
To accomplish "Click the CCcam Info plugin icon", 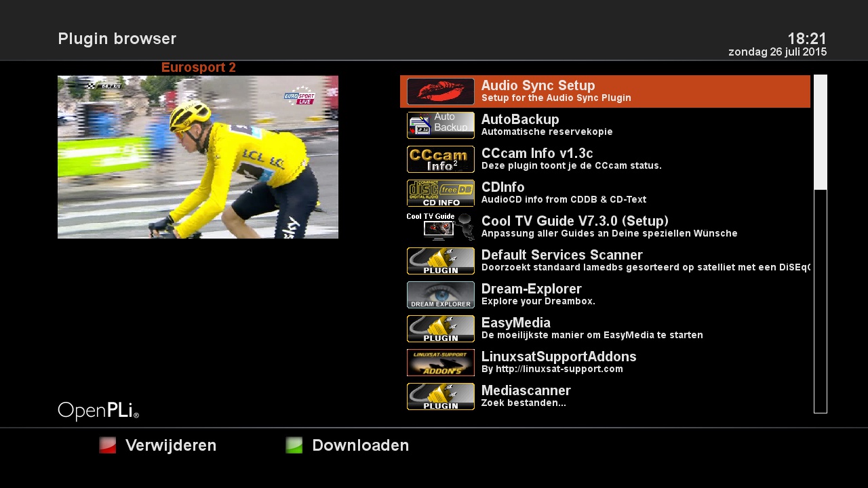I will (x=441, y=159).
